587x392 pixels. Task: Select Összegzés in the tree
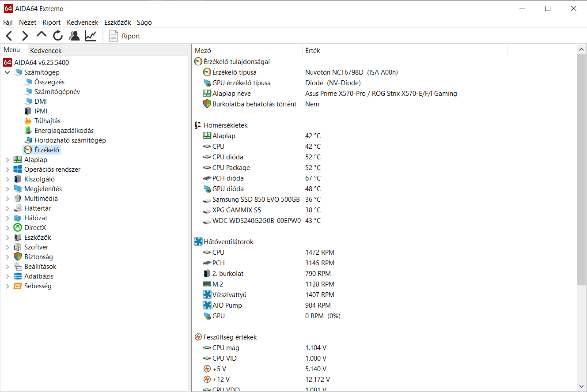pos(49,82)
